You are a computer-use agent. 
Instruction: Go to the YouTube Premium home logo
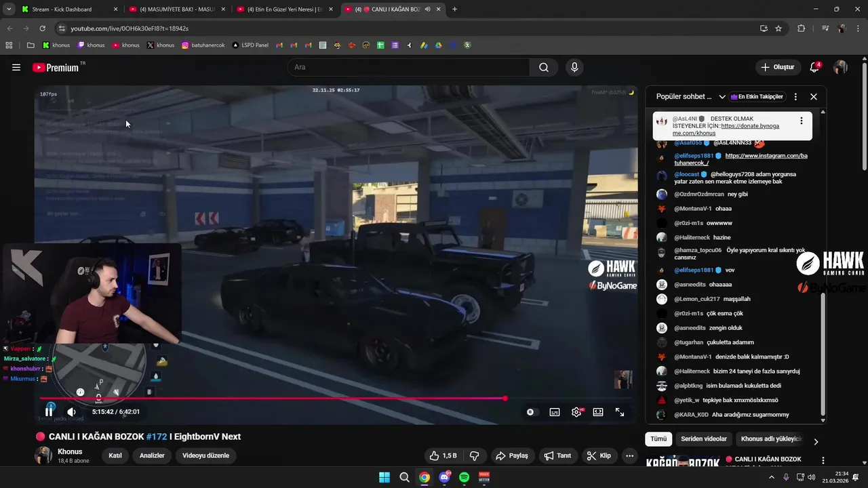coord(57,68)
